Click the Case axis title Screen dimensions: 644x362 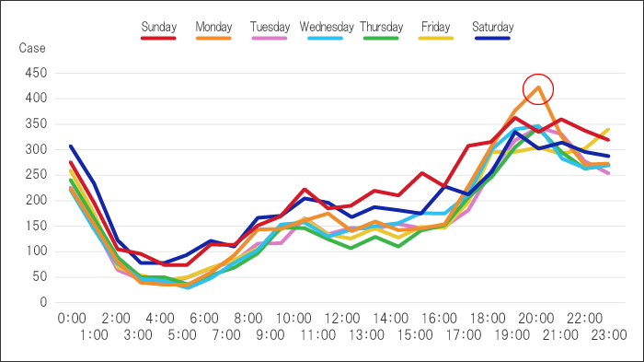point(32,48)
